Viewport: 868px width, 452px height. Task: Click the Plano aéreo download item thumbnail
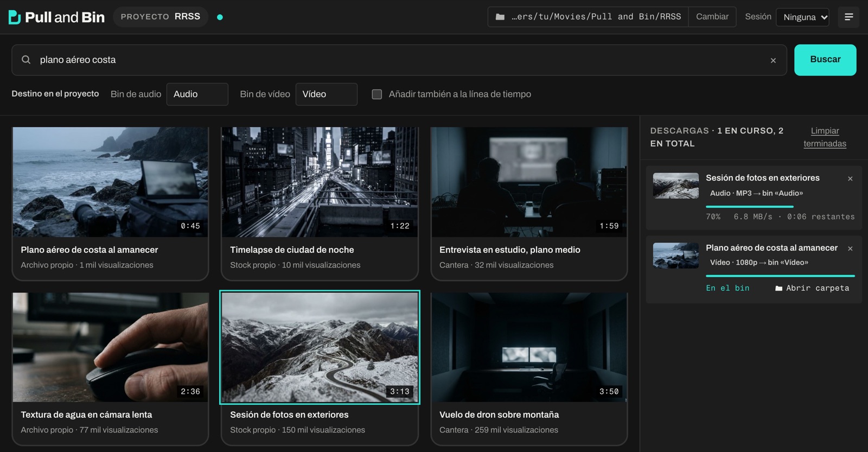click(675, 256)
